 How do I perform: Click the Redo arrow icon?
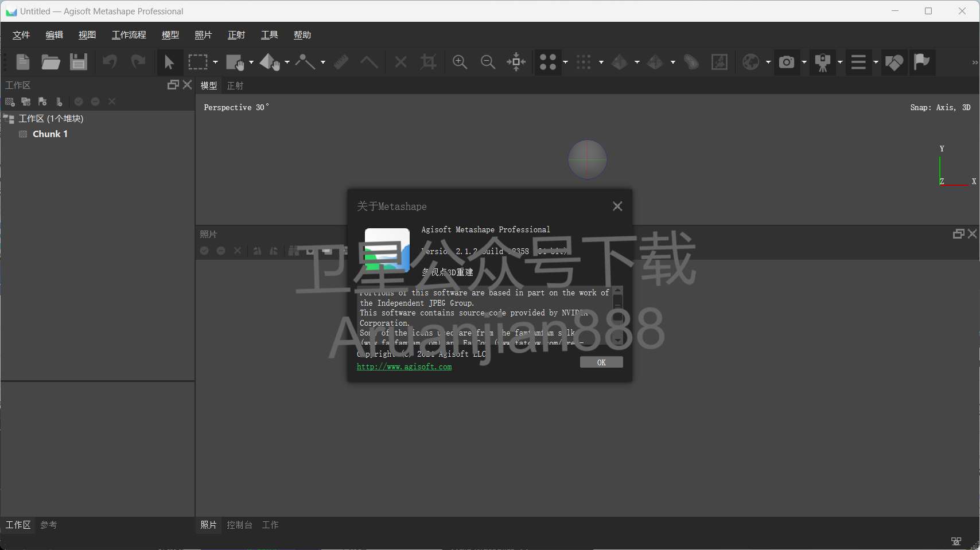[x=138, y=61]
